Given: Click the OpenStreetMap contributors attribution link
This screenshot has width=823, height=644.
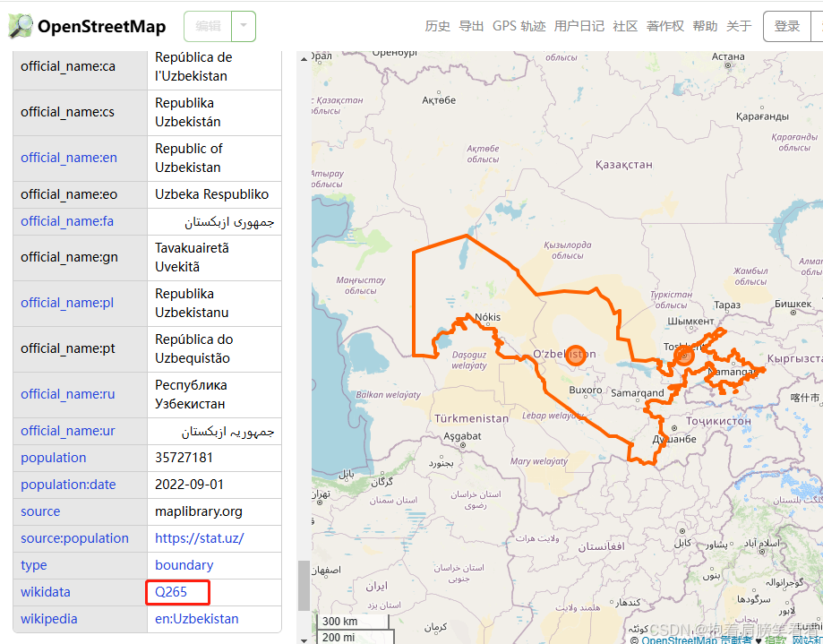Looking at the screenshot, I should 696,640.
